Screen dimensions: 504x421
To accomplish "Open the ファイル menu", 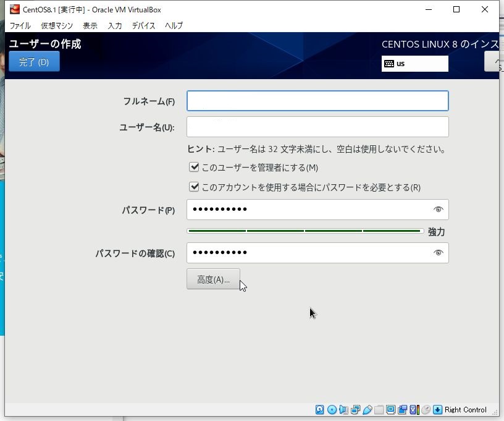I will [x=20, y=25].
